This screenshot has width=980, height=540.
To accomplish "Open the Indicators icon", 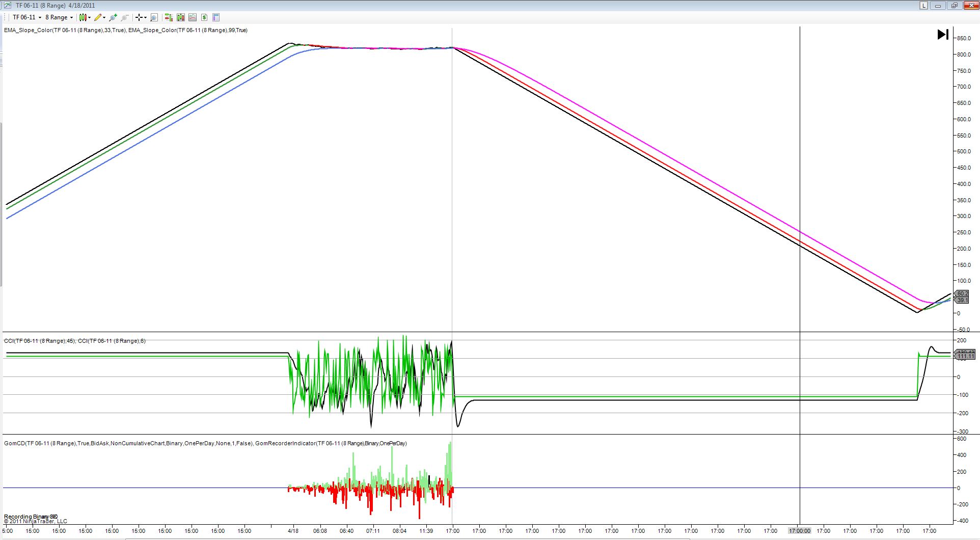I will pyautogui.click(x=193, y=17).
